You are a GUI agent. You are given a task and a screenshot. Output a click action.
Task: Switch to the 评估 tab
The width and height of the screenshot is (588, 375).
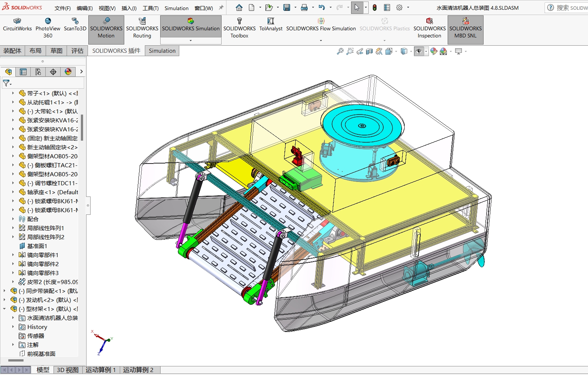point(77,51)
